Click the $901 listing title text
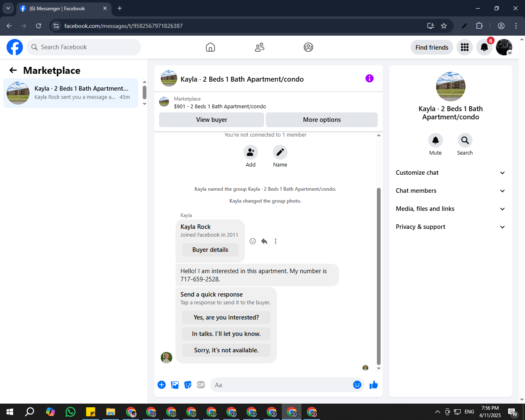Screen dimensions: 525x420 [220, 106]
